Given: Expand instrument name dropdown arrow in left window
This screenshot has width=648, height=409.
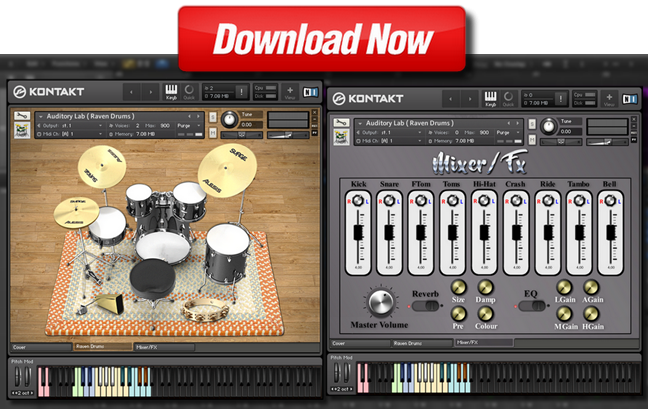Looking at the screenshot, I should [40, 117].
